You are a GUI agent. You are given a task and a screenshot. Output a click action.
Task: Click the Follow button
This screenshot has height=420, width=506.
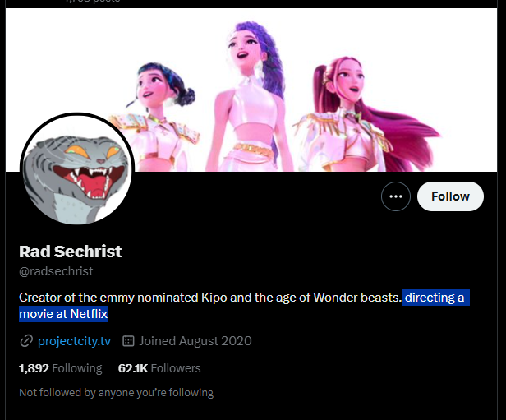(450, 196)
